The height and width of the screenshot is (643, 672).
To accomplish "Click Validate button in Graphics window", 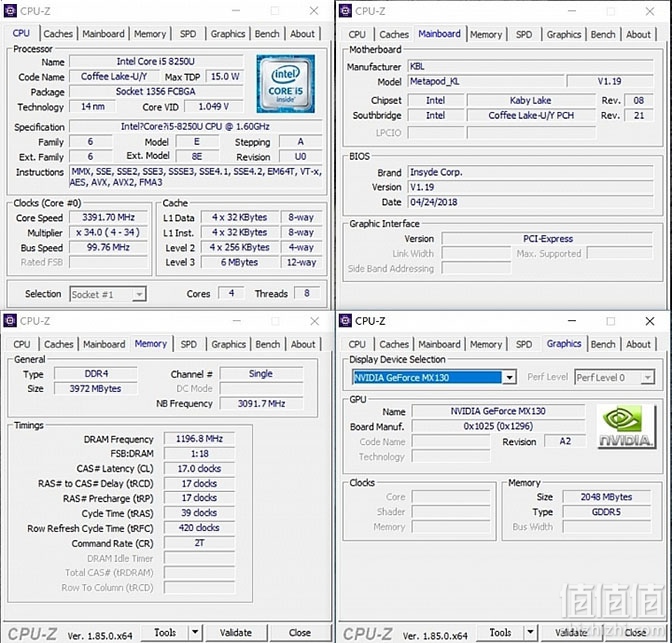I will click(x=571, y=632).
